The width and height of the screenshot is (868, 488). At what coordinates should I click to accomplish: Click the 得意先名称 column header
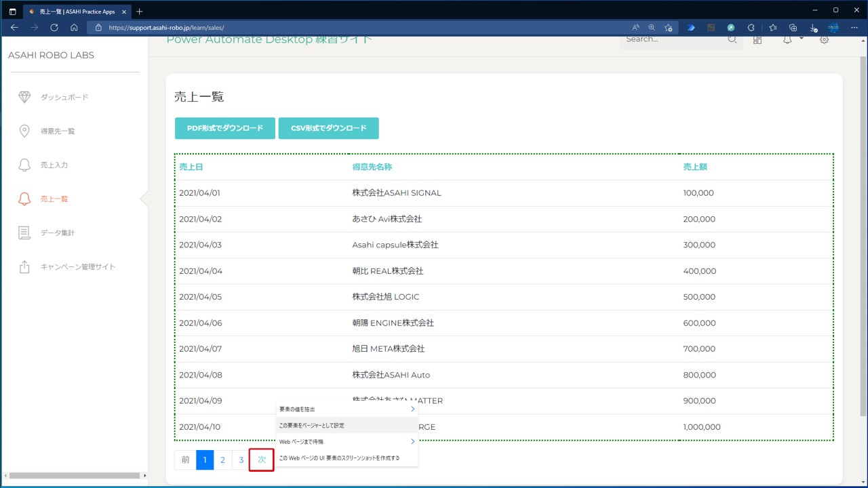click(372, 167)
